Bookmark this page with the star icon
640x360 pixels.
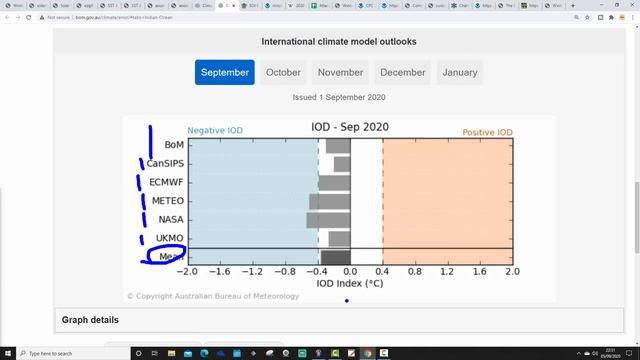point(587,18)
